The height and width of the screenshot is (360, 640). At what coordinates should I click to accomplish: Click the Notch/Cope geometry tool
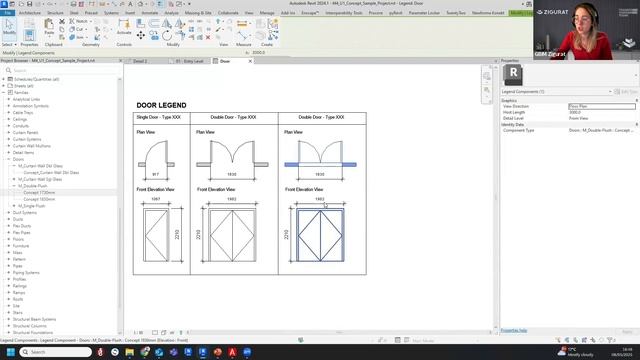click(x=79, y=21)
